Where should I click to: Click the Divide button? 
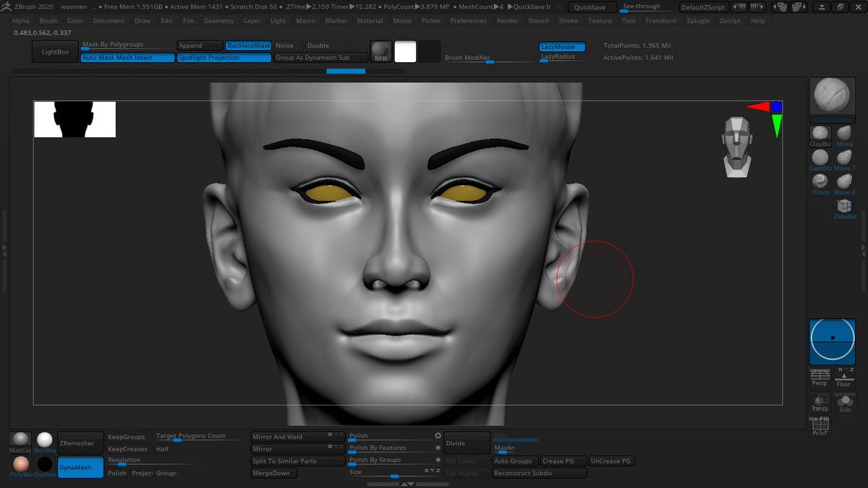467,443
